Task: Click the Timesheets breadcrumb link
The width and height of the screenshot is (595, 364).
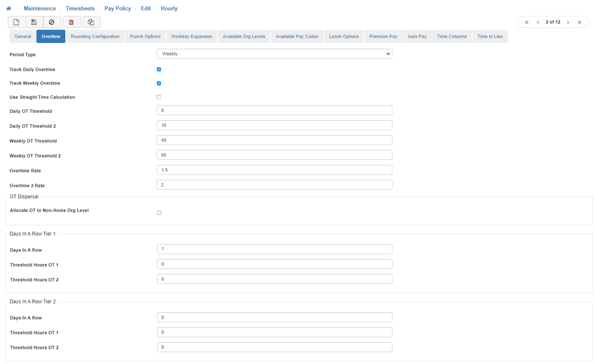Action: (x=80, y=8)
